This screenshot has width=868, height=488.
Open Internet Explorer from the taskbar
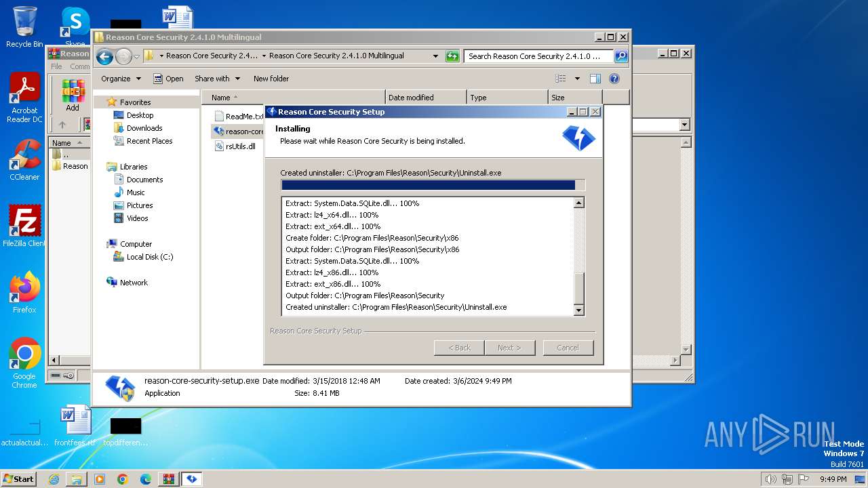coord(54,479)
